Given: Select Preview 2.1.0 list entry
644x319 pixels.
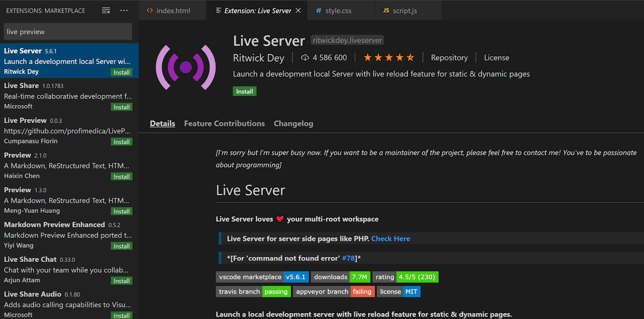Looking at the screenshot, I should [x=69, y=165].
